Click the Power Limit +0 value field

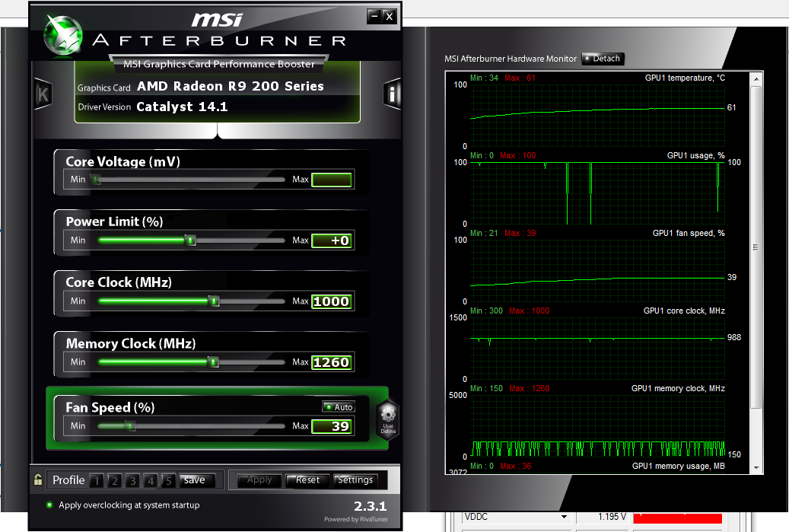332,241
